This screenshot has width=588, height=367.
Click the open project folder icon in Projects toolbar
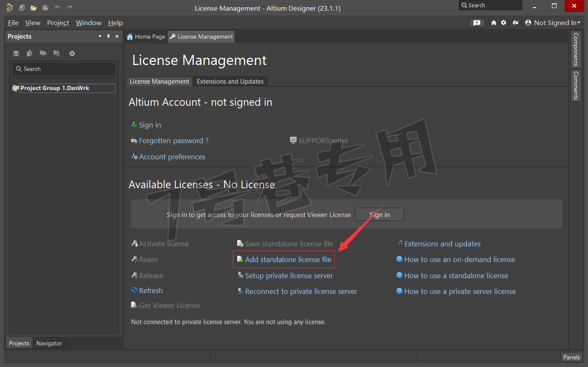(x=43, y=54)
